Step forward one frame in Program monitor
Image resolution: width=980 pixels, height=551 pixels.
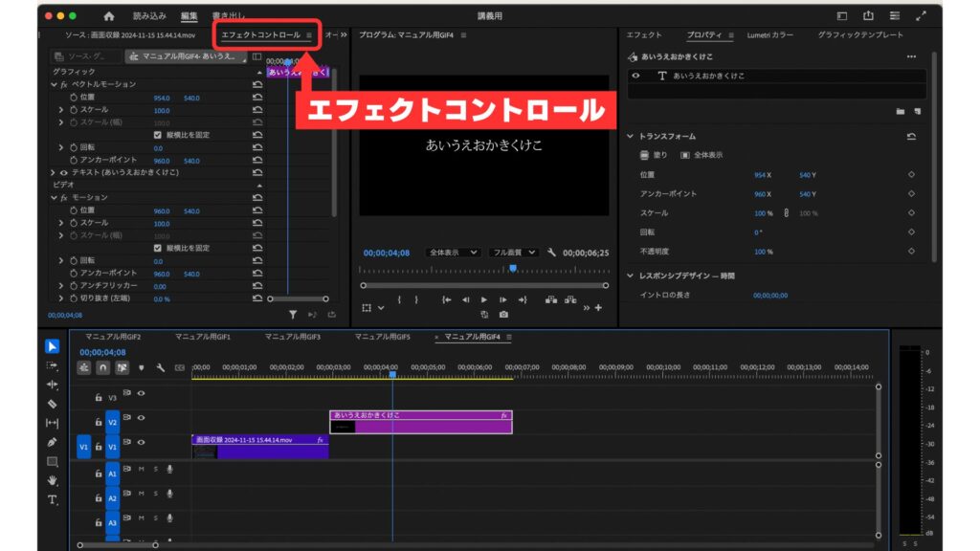(x=503, y=299)
